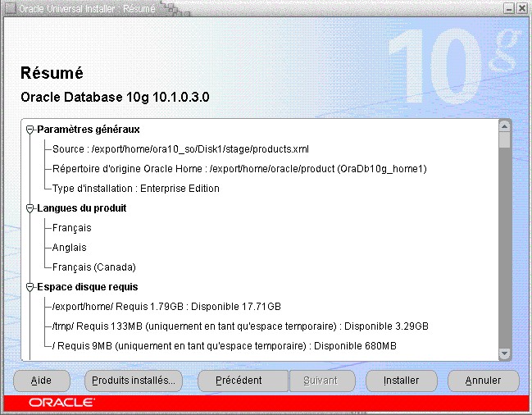Click the Oracle Universal Installer window menu icon
The width and height of the screenshot is (532, 415).
click(x=9, y=7)
